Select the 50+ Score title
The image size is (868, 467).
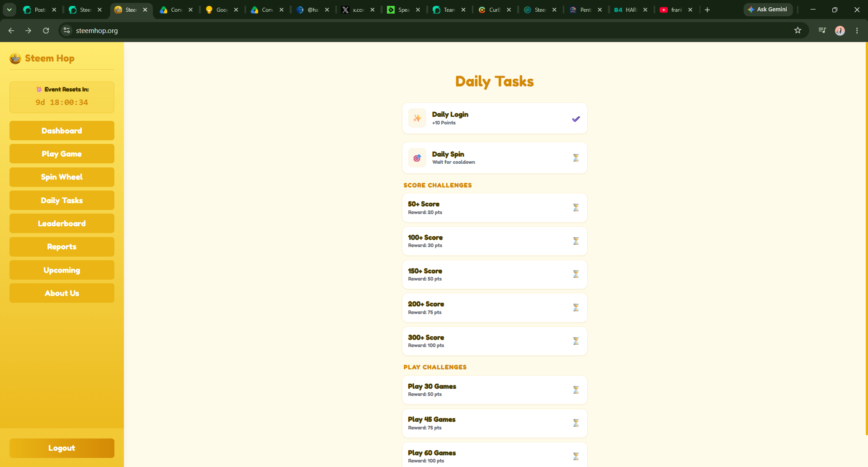point(424,204)
